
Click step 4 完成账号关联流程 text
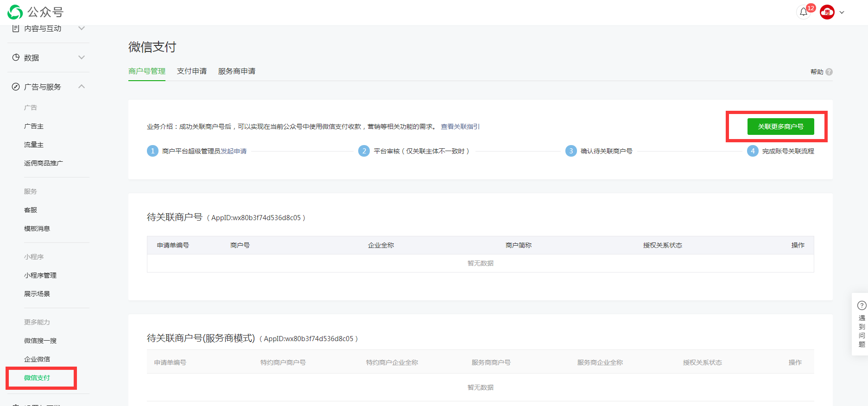788,151
